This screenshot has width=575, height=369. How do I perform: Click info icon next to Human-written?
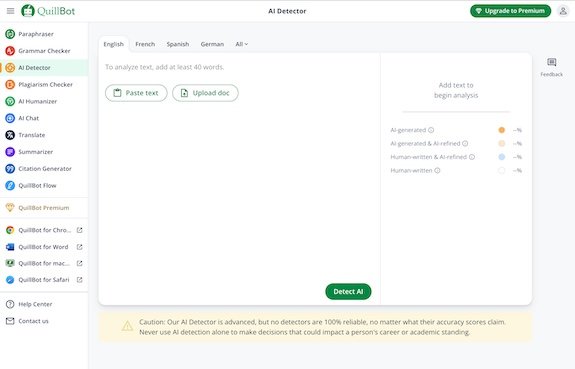click(x=437, y=171)
